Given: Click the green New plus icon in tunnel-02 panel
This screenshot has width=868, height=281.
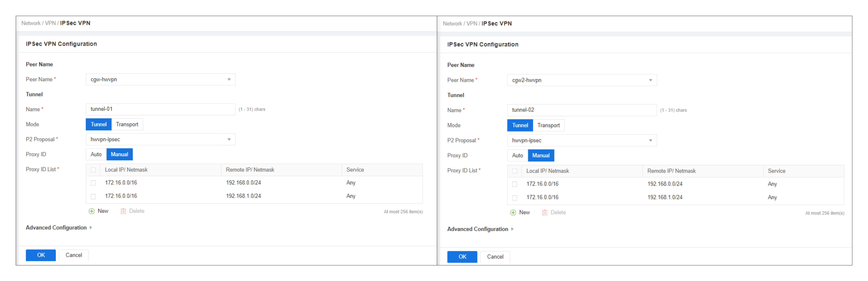Looking at the screenshot, I should (x=513, y=213).
